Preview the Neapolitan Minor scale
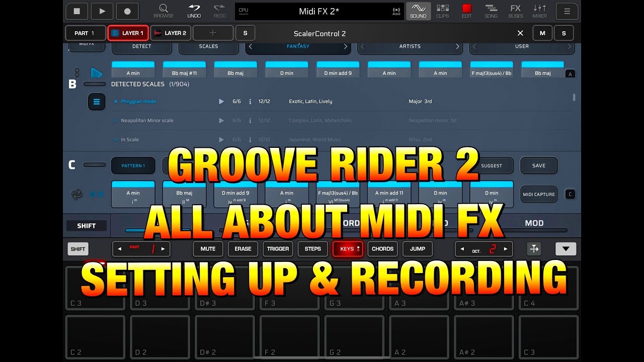The image size is (644, 362). 221,121
